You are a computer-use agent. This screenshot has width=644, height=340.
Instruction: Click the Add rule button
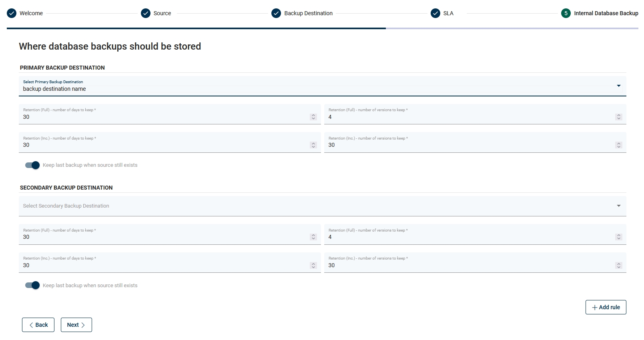pyautogui.click(x=606, y=307)
